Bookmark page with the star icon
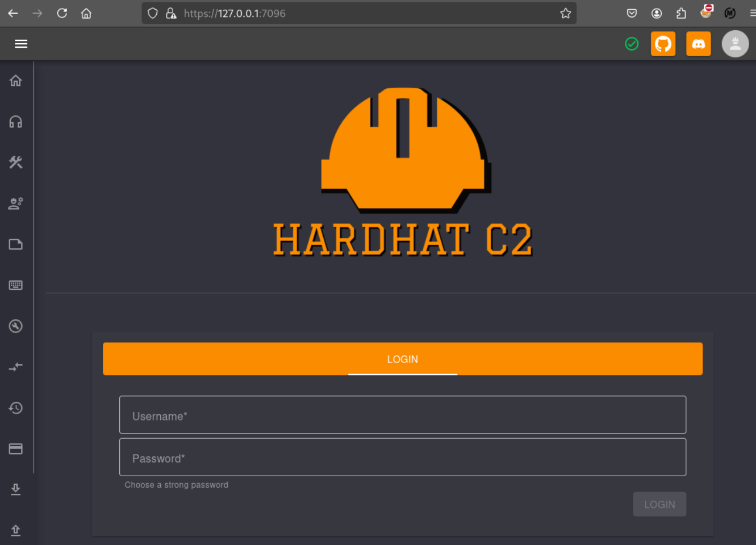 click(565, 13)
